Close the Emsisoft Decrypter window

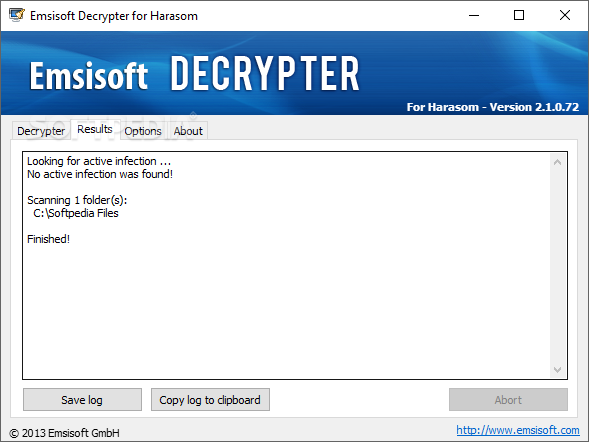click(565, 15)
